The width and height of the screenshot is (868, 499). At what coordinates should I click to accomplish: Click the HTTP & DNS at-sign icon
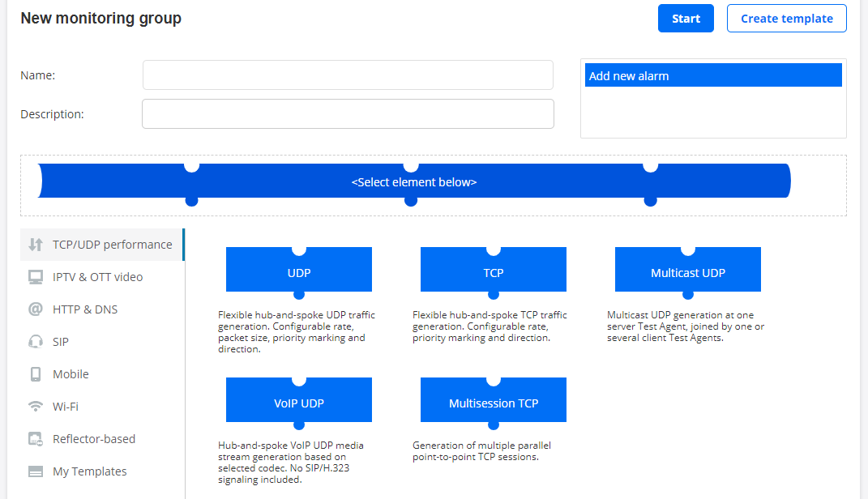tap(35, 309)
